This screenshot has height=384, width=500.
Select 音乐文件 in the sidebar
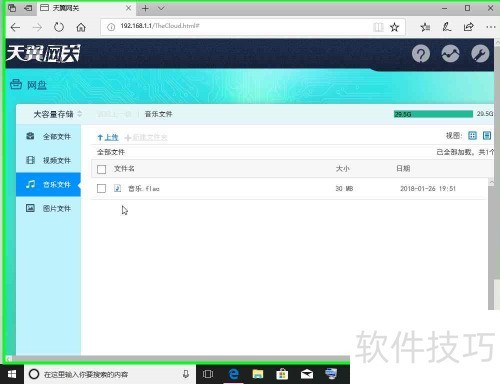49,184
